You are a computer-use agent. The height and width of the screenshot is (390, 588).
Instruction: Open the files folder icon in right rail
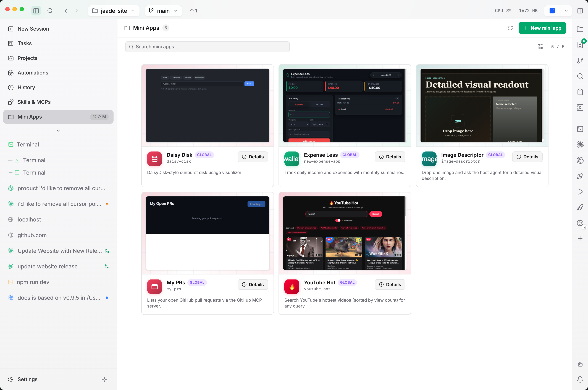pyautogui.click(x=580, y=29)
